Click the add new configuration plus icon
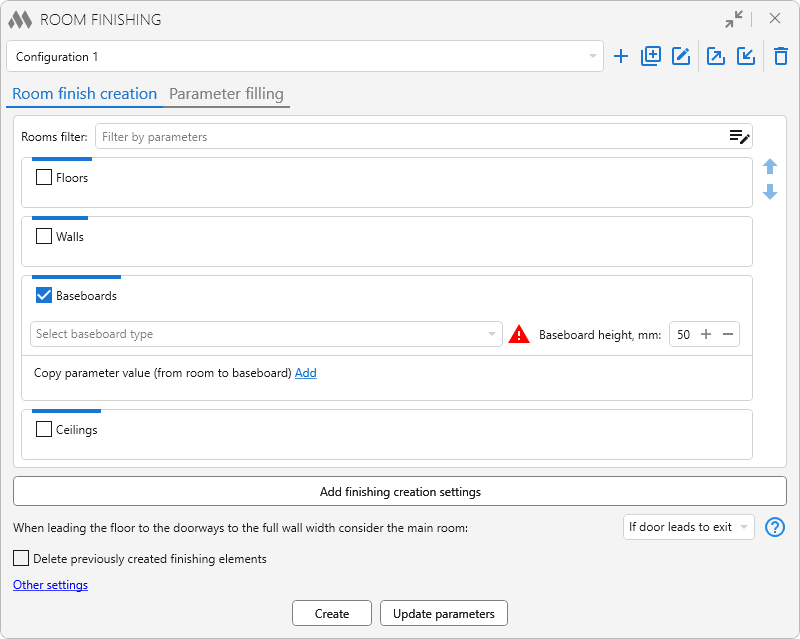This screenshot has height=639, width=800. pyautogui.click(x=621, y=56)
